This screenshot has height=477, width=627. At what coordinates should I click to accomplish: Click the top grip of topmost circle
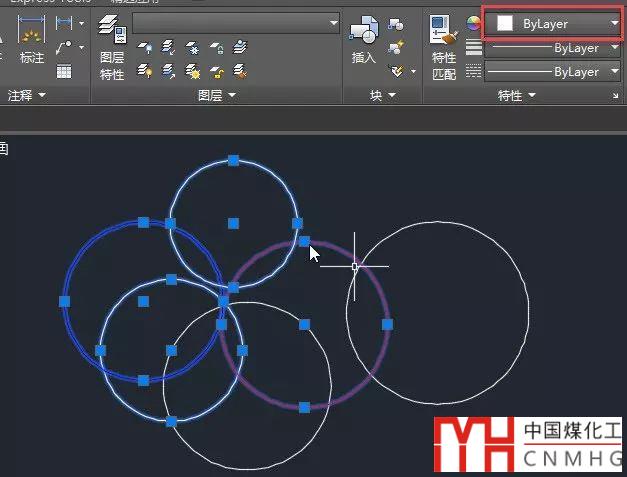click(233, 160)
